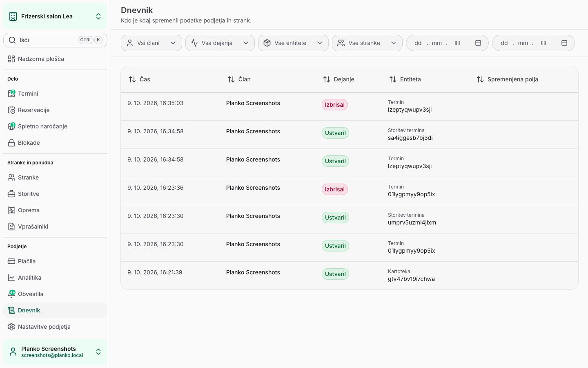Open the Vse stranke filter dropdown
This screenshot has height=368, width=588.
[x=367, y=43]
